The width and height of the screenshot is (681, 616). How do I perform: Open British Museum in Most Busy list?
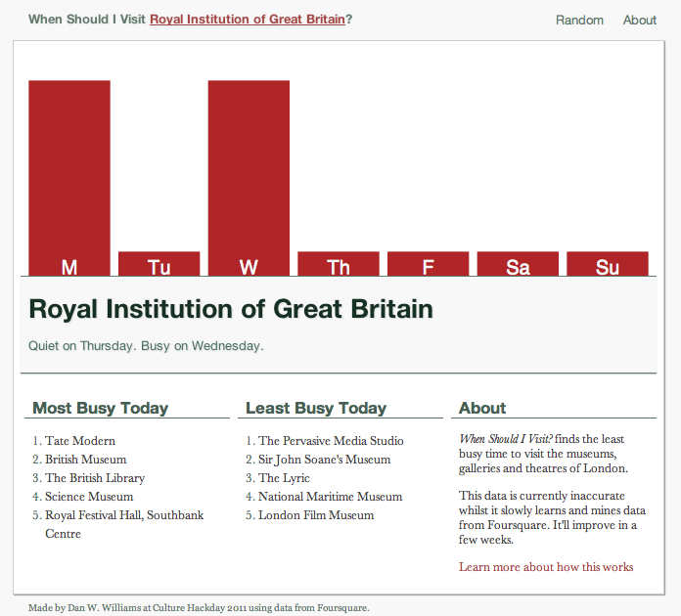pyautogui.click(x=85, y=460)
